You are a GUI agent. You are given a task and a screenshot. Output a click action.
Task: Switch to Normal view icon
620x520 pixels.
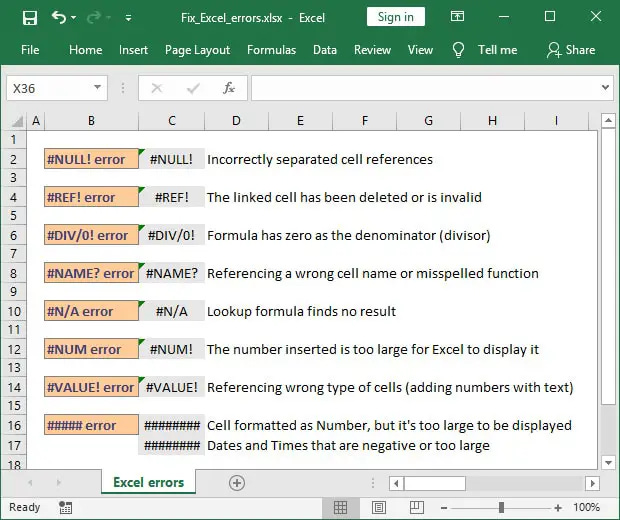[340, 507]
